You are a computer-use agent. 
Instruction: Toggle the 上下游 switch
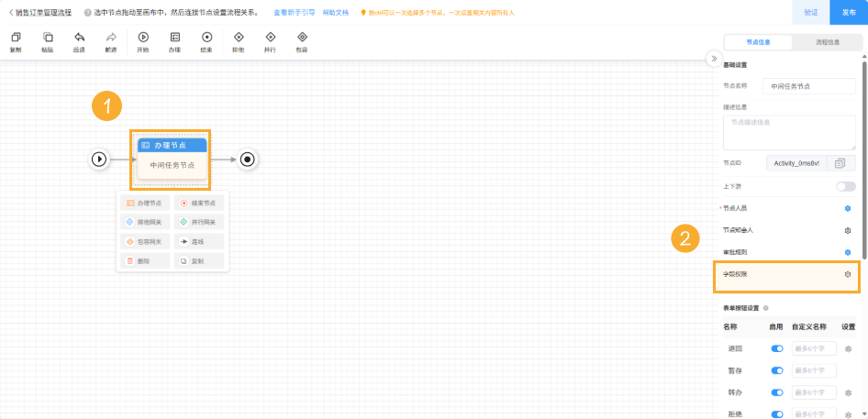(846, 186)
